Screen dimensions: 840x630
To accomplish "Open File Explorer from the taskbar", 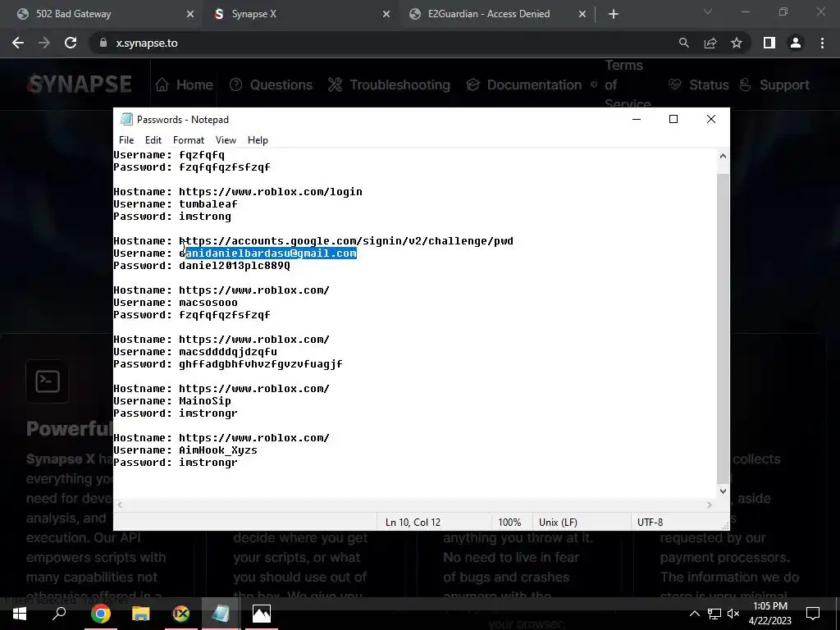I will [140, 614].
